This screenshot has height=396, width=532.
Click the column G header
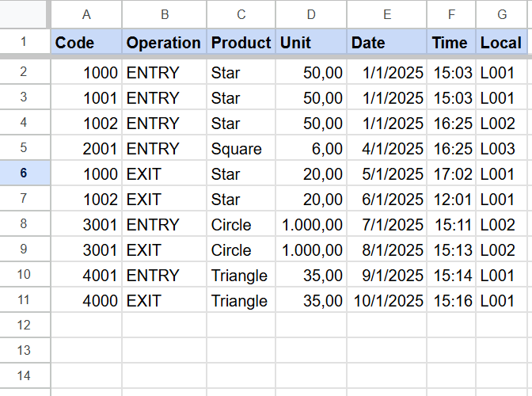tap(503, 14)
